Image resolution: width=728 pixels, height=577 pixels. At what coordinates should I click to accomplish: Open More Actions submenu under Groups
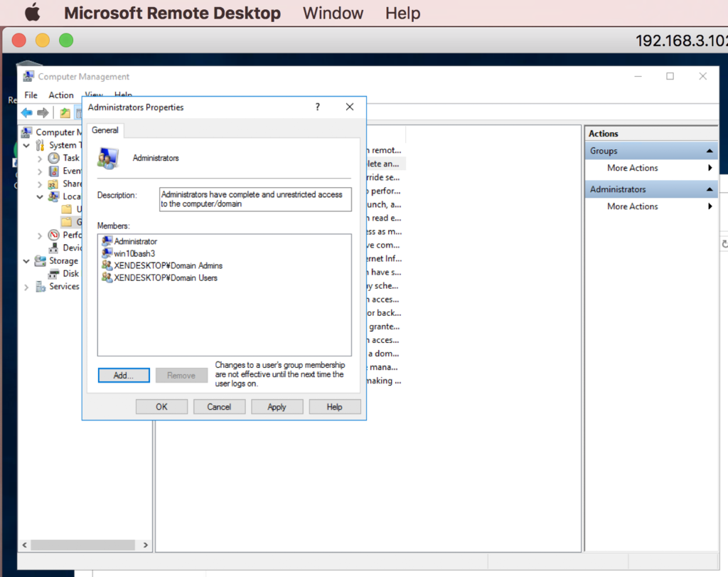tap(651, 168)
